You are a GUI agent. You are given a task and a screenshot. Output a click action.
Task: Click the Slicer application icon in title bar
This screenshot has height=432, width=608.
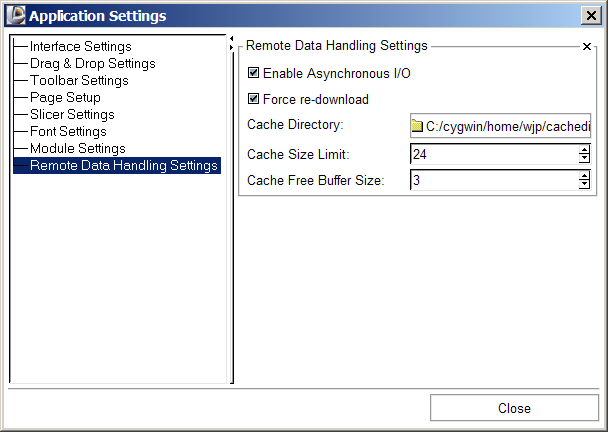point(15,15)
